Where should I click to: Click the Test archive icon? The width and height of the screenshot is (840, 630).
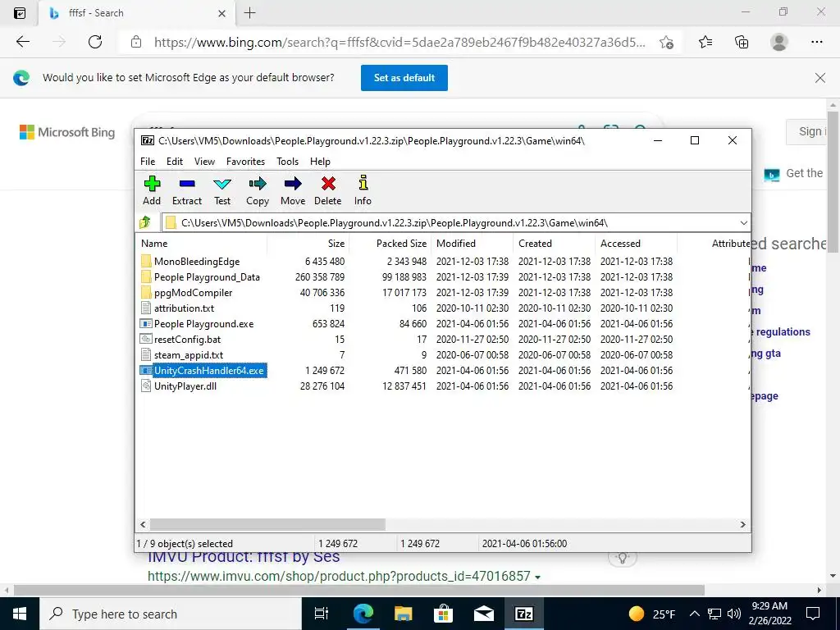[x=222, y=184]
